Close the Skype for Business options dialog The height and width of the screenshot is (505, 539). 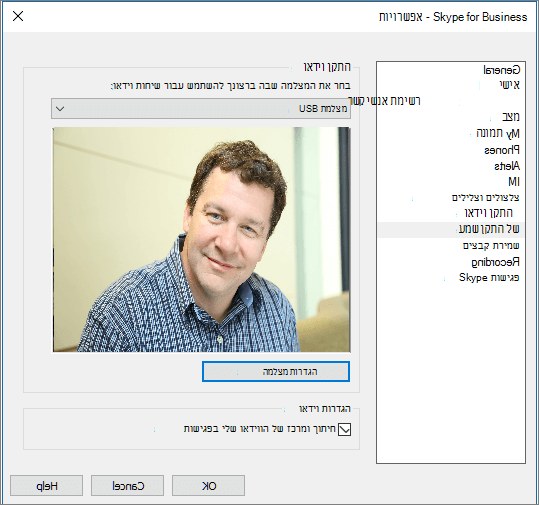(18, 16)
